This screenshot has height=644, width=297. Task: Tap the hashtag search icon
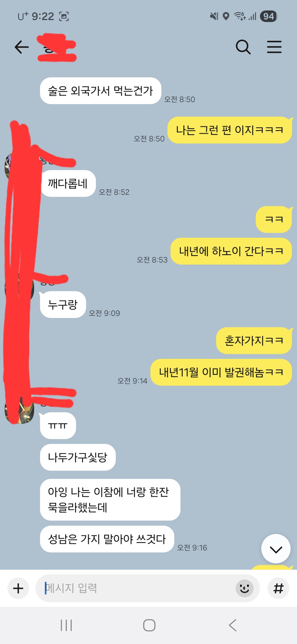278,588
